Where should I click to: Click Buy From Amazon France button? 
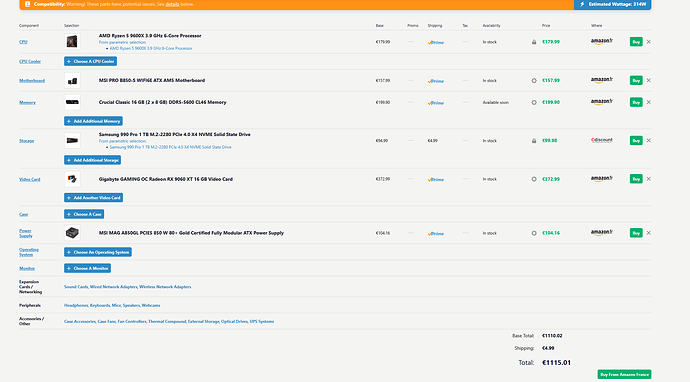coord(624,375)
